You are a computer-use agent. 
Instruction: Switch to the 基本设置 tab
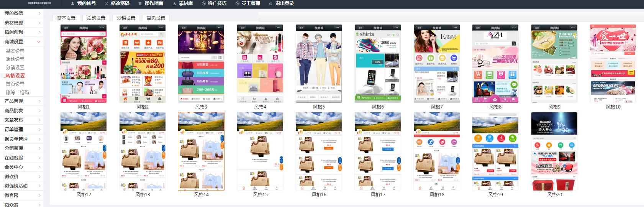(x=66, y=18)
